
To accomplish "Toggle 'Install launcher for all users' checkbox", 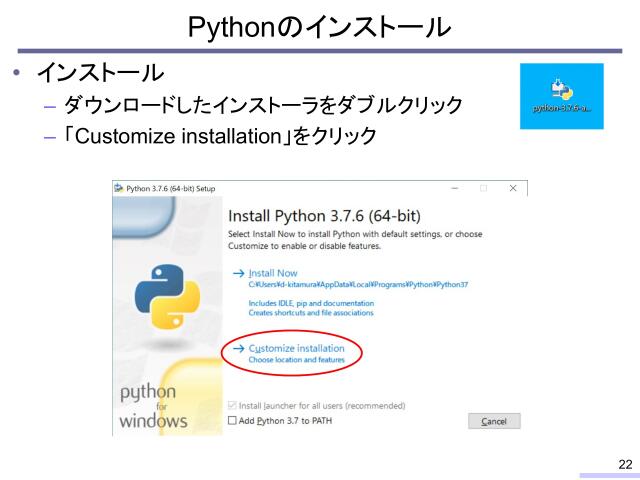I will click(x=234, y=406).
